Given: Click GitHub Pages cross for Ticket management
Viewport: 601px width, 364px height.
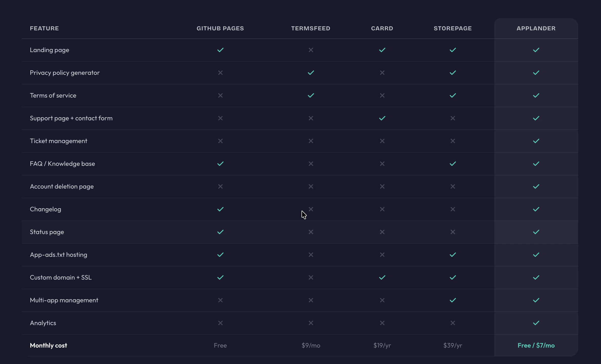Looking at the screenshot, I should (x=220, y=141).
